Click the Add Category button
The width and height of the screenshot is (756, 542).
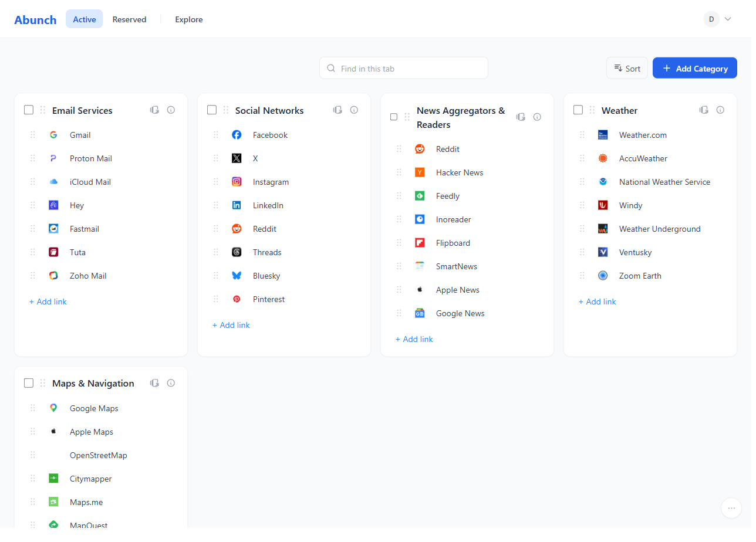click(x=695, y=68)
